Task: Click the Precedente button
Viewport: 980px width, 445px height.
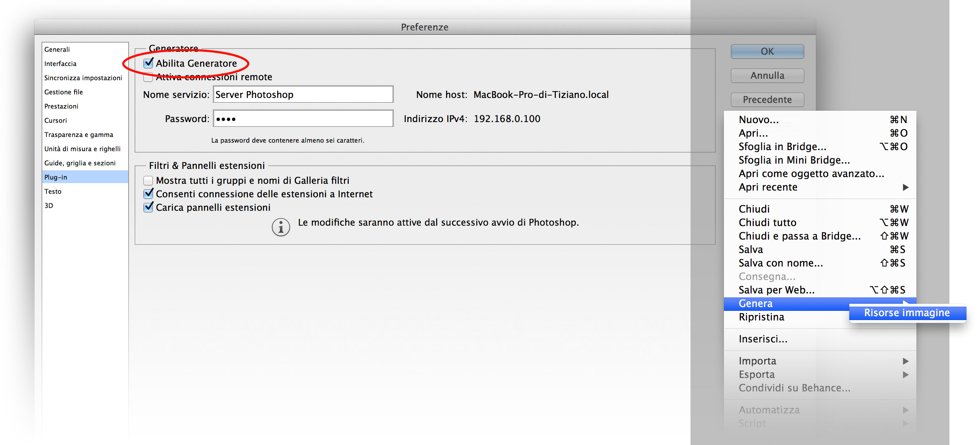Action: tap(767, 100)
